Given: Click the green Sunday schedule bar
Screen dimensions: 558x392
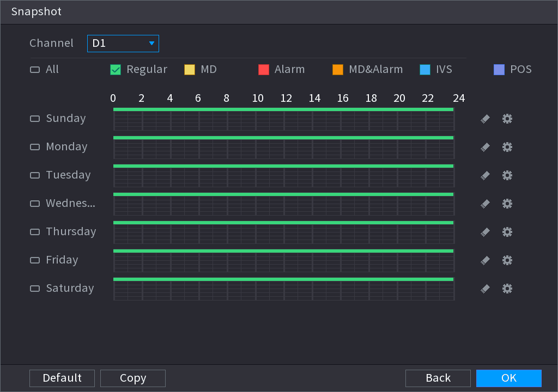Looking at the screenshot, I should pyautogui.click(x=283, y=109).
